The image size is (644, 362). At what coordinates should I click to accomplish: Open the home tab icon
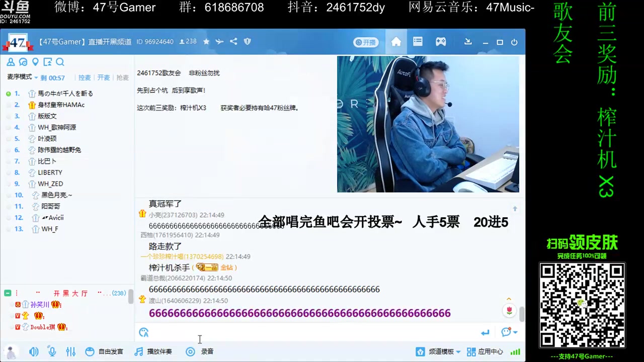pos(396,42)
